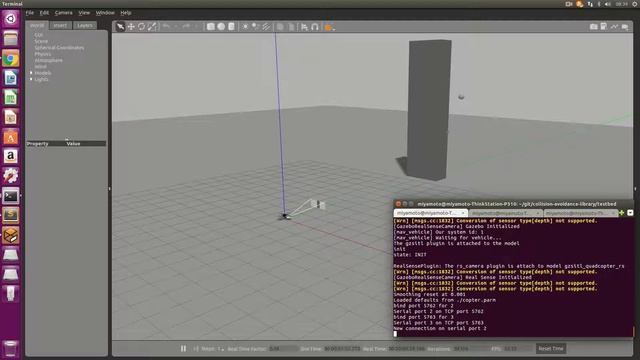Open System Settings from launcher
The width and height of the screenshot is (640, 360).
(11, 176)
